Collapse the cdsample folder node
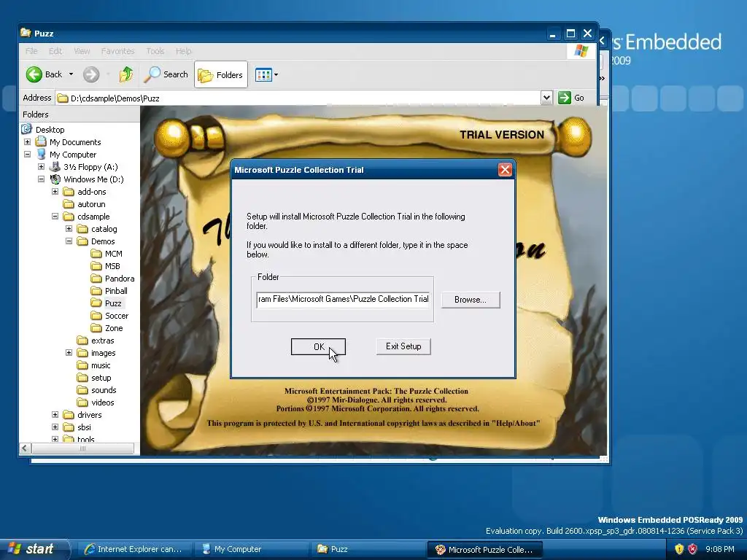This screenshot has width=747, height=560. pyautogui.click(x=55, y=216)
